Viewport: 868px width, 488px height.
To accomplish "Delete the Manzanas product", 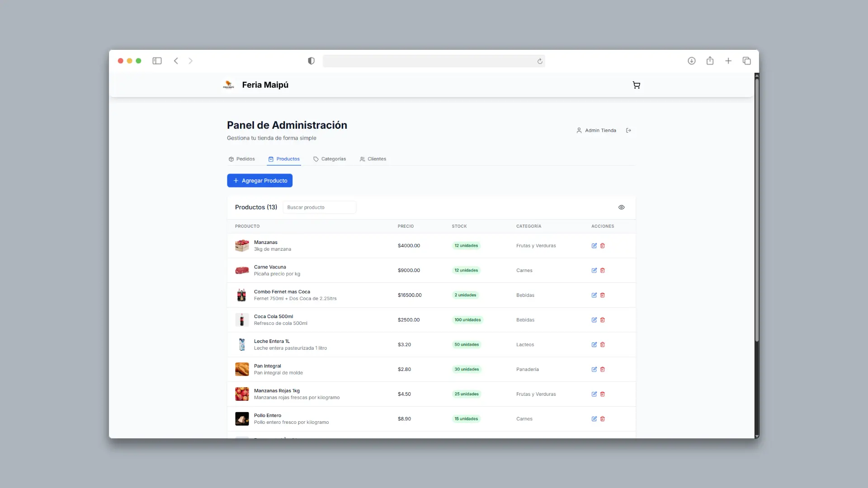I will coord(603,246).
